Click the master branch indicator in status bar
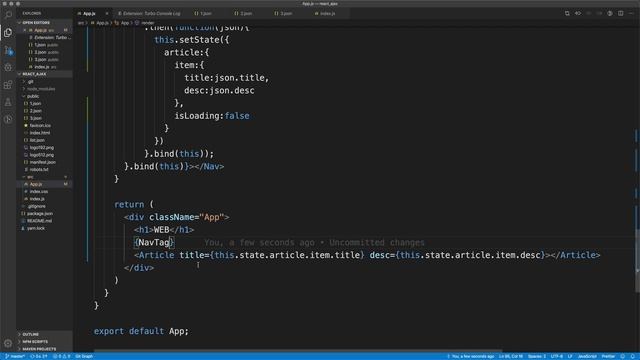The height and width of the screenshot is (360, 640). click(x=15, y=356)
